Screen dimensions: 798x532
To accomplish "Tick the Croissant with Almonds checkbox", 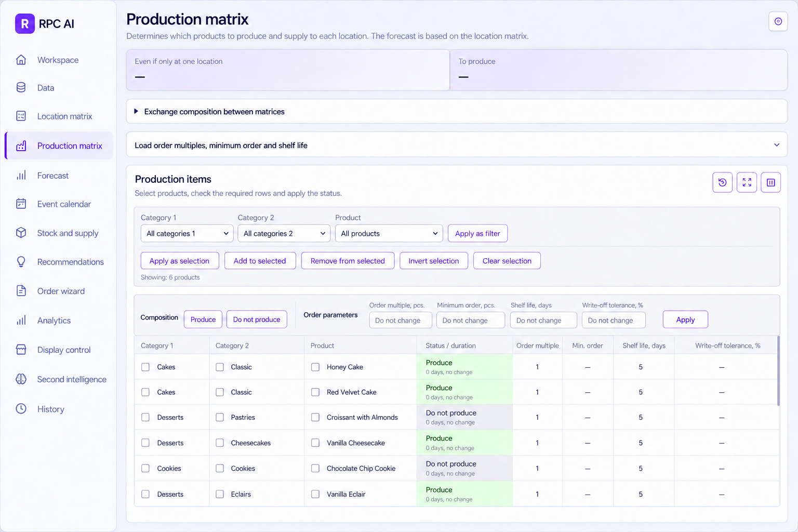I will (x=315, y=417).
